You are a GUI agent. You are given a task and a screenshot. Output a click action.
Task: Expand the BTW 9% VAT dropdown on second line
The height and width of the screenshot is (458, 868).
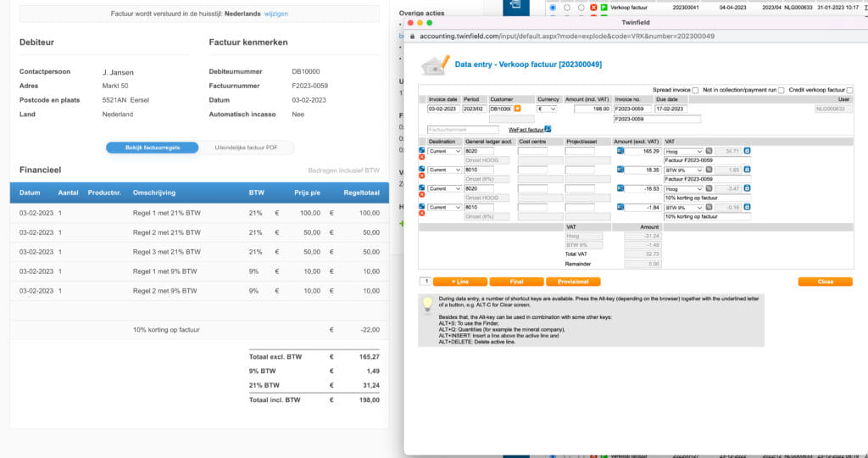(683, 170)
